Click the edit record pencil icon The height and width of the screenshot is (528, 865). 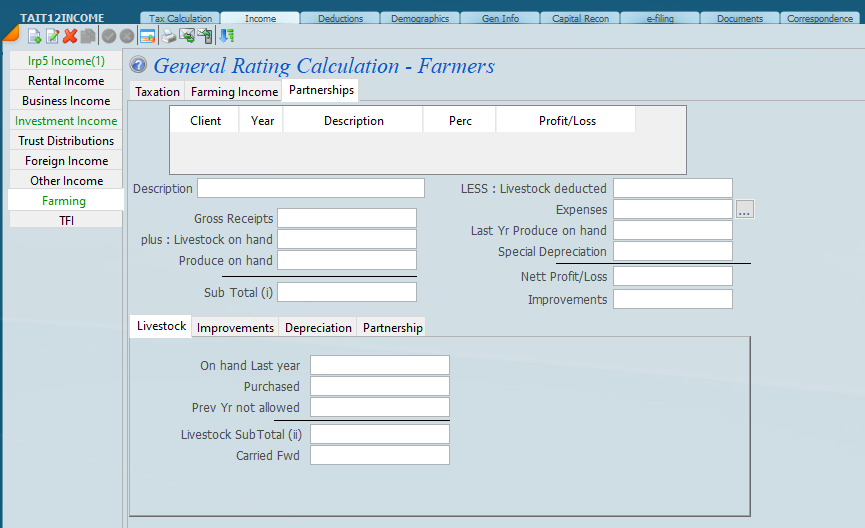pos(52,36)
